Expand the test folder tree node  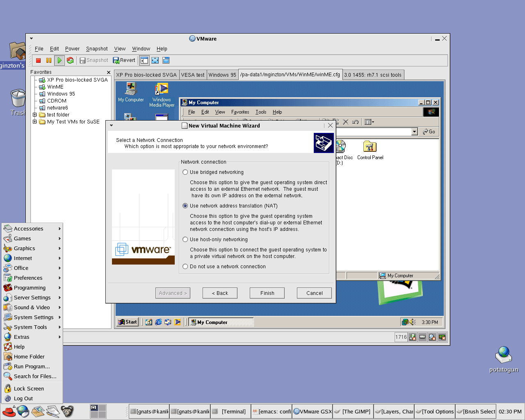click(x=35, y=115)
